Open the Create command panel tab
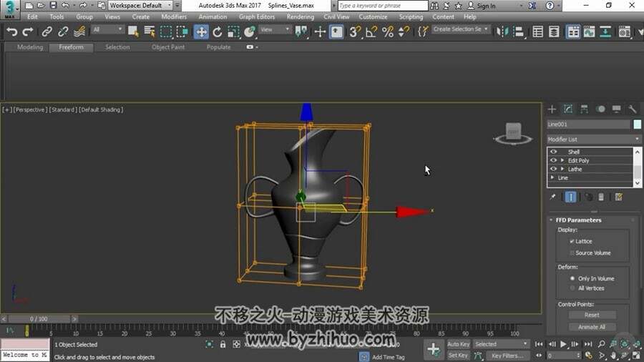This screenshot has width=644, height=362. (x=552, y=109)
